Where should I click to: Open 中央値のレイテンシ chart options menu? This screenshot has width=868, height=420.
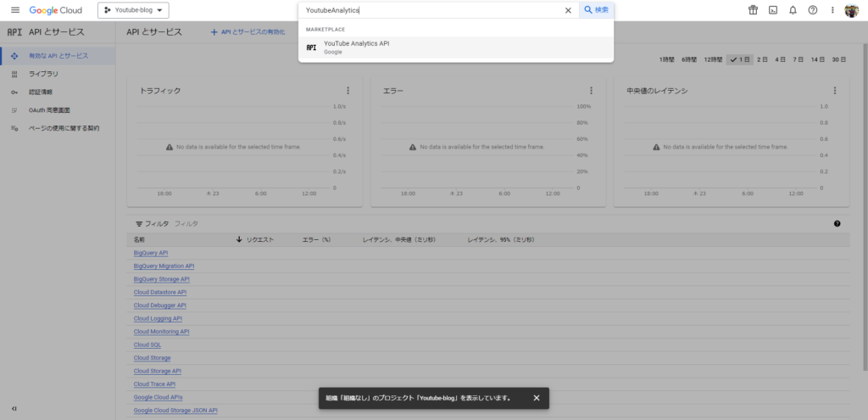(834, 90)
